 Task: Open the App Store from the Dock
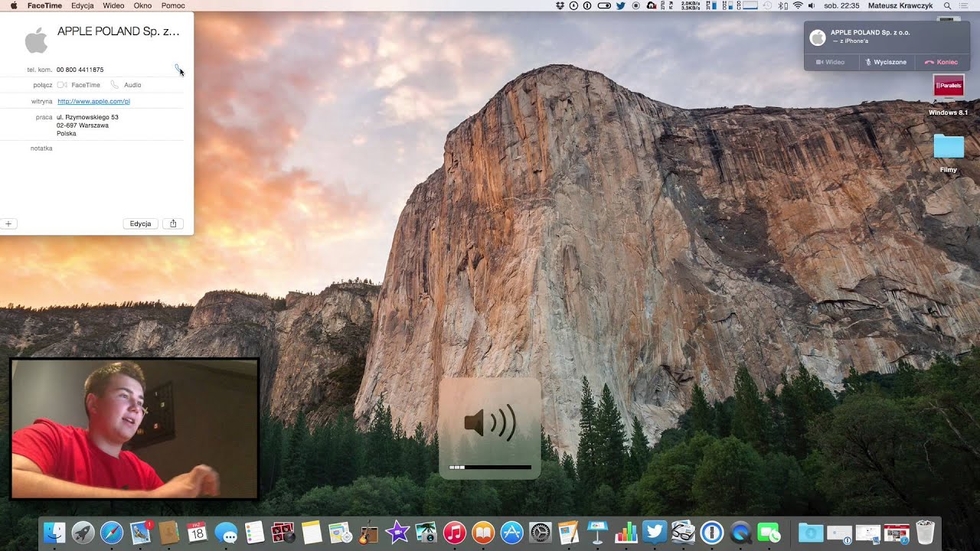(511, 533)
